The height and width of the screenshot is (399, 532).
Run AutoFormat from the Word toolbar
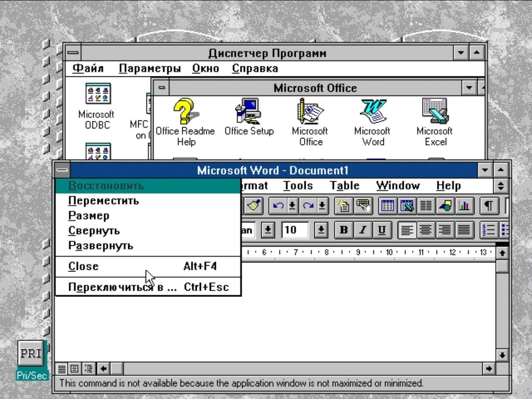[343, 206]
